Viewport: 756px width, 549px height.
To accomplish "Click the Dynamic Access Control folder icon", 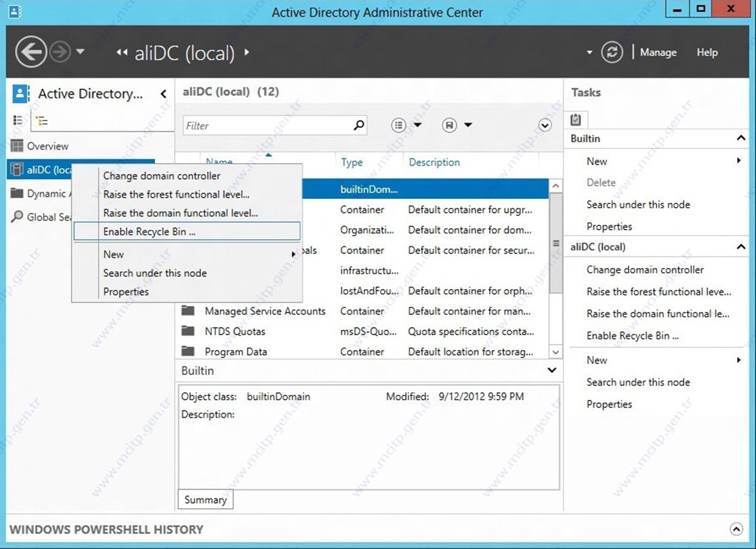I will click(x=17, y=194).
